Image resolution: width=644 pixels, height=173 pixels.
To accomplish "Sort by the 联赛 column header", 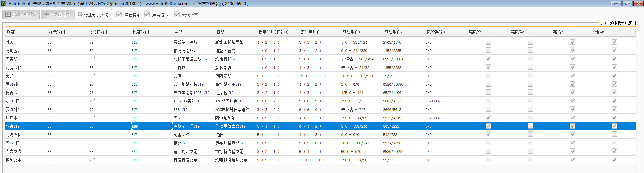I will point(11,32).
